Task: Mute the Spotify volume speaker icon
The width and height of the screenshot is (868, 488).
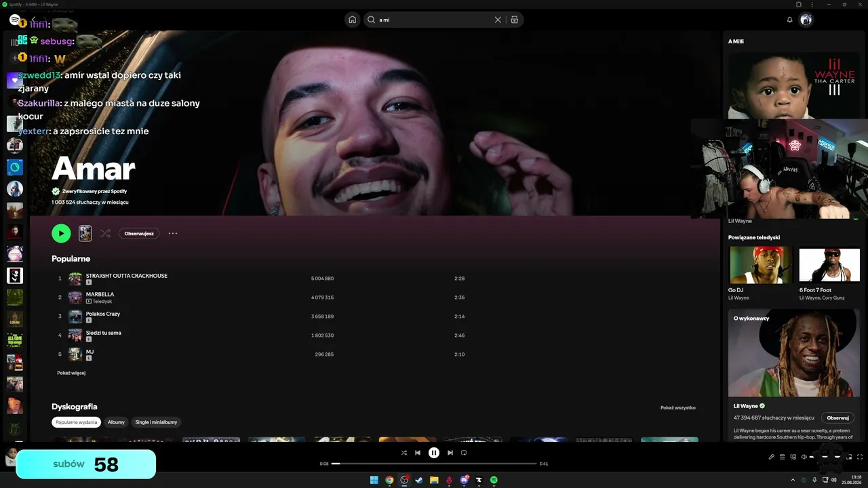Action: pos(804,457)
